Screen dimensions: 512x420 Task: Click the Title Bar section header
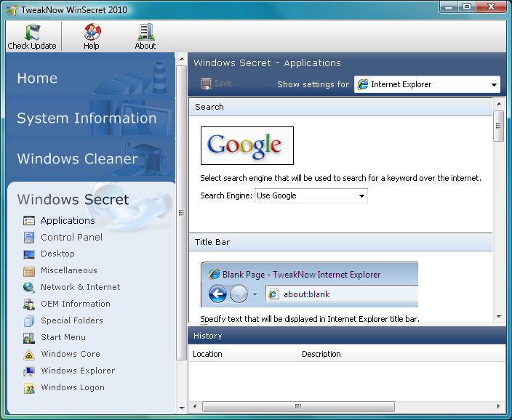coord(340,242)
